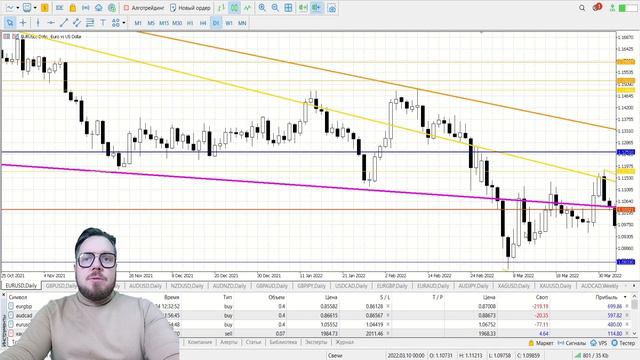Switch timeframe to W1
This screenshot has height=360, width=640.
pos(229,23)
